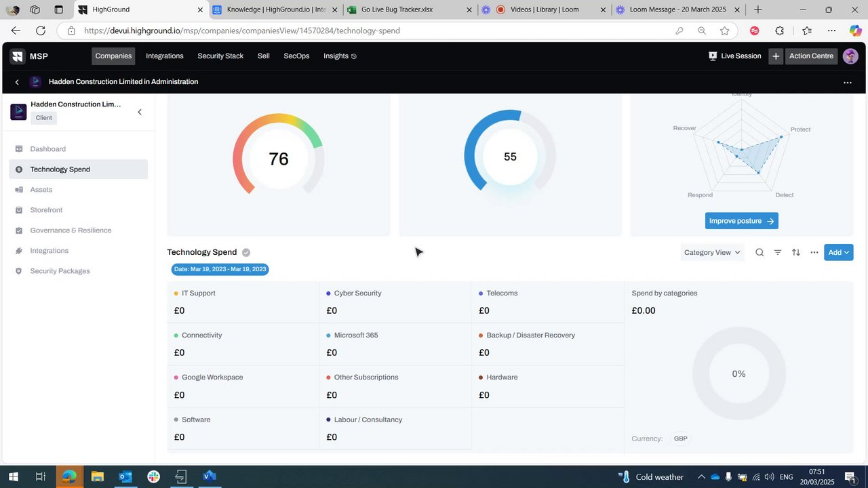This screenshot has width=868, height=488.
Task: Open the Action Centre button
Action: tap(811, 56)
